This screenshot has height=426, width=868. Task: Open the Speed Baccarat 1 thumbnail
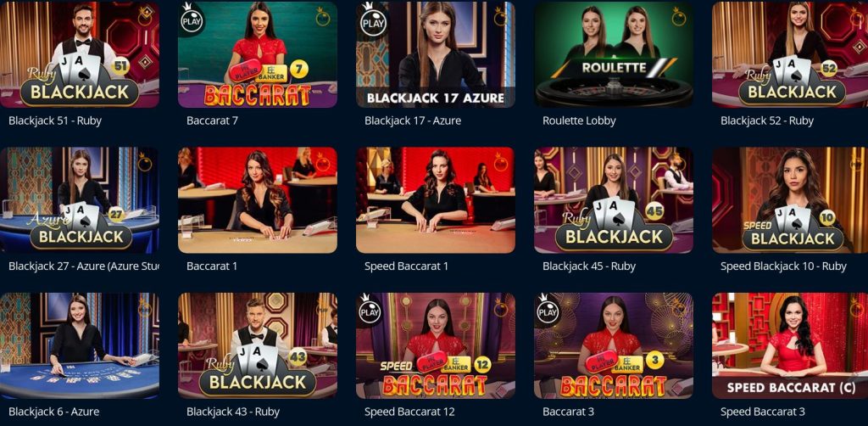tap(435, 200)
